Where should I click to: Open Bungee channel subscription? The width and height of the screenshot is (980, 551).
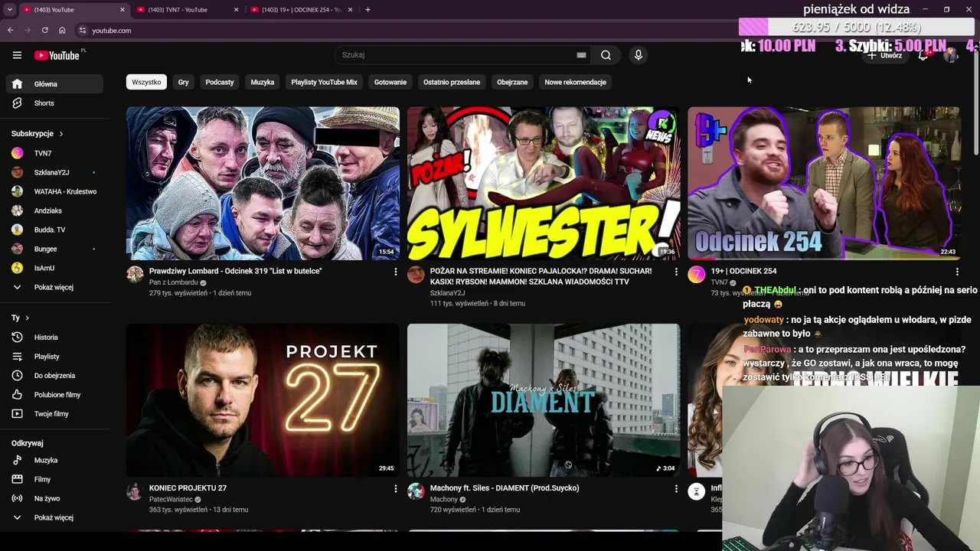54,249
